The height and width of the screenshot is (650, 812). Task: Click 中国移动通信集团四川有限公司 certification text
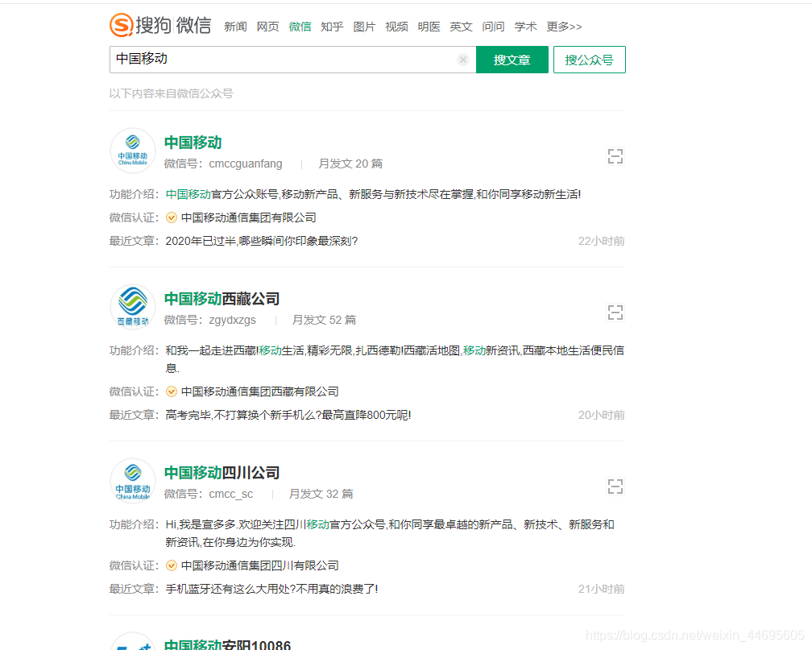click(x=260, y=565)
